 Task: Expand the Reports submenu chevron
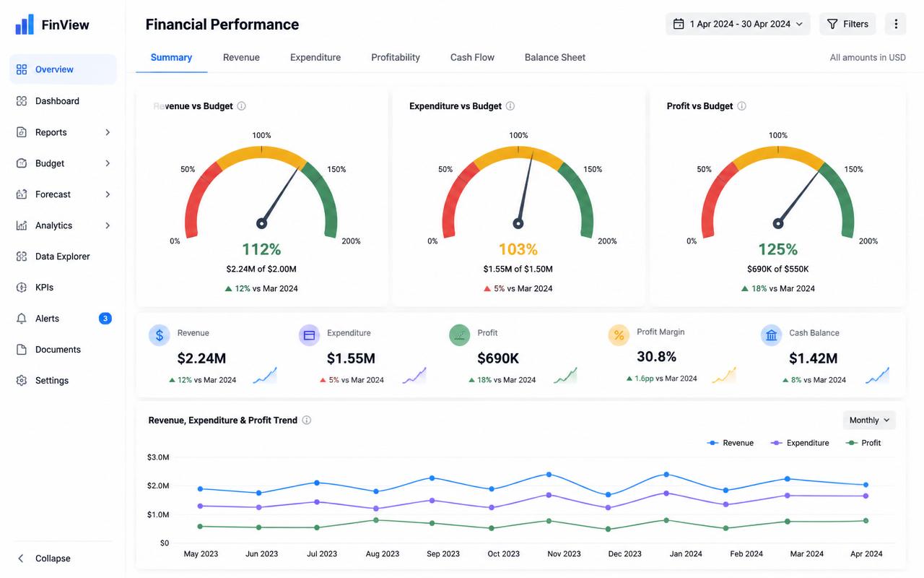(x=108, y=132)
